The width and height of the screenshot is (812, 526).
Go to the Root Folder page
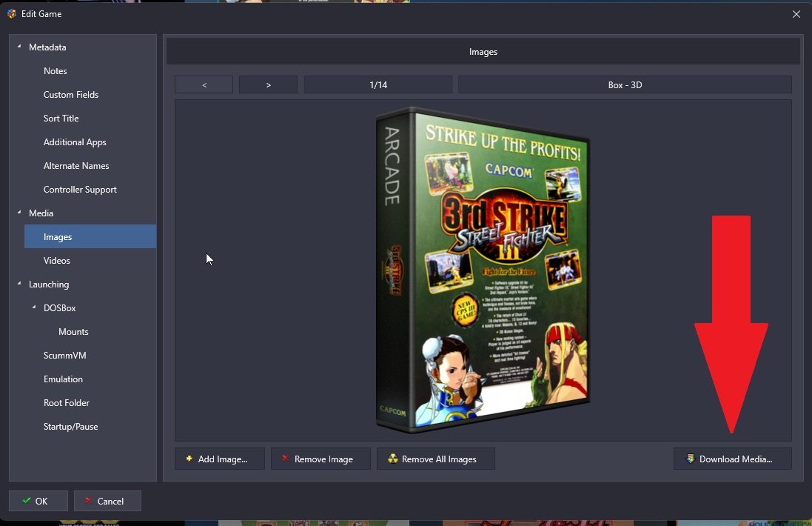67,403
